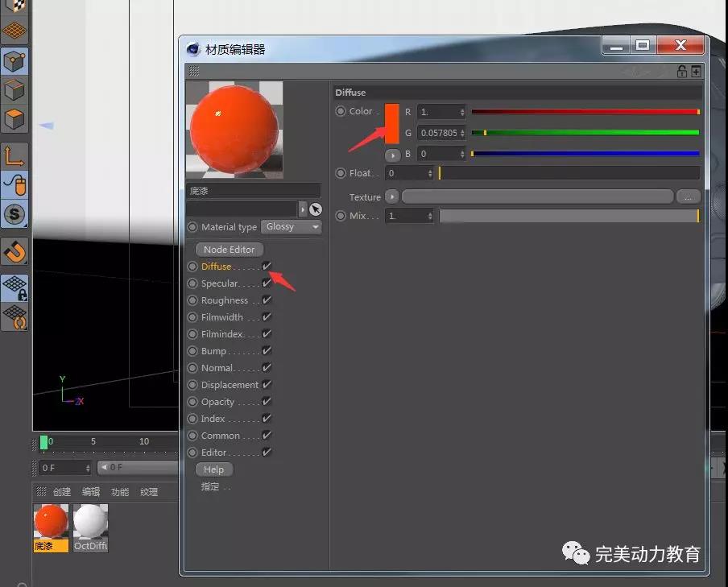Expand the color options arrow beside B
728x587 pixels.
click(x=392, y=154)
